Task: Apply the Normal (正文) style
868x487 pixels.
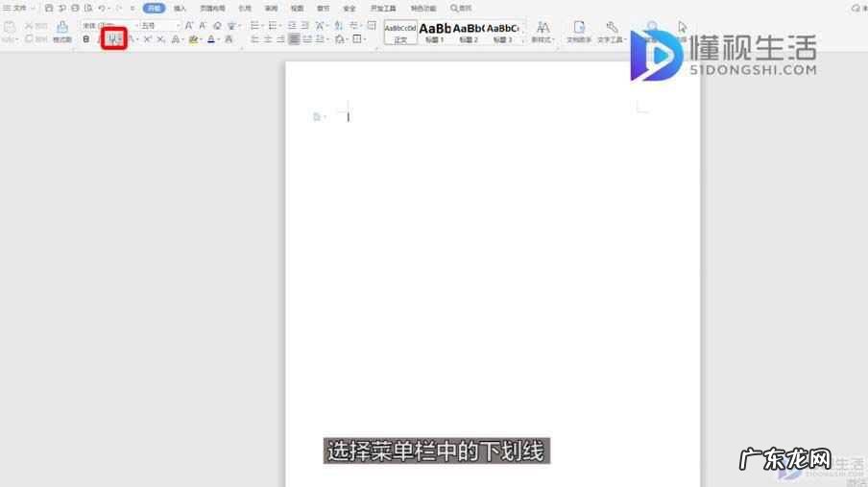Action: [x=400, y=33]
